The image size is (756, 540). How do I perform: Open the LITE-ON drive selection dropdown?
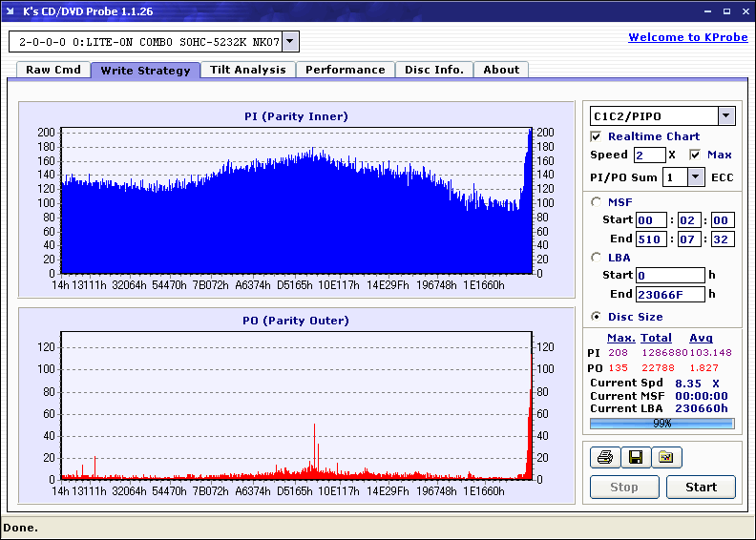[291, 41]
